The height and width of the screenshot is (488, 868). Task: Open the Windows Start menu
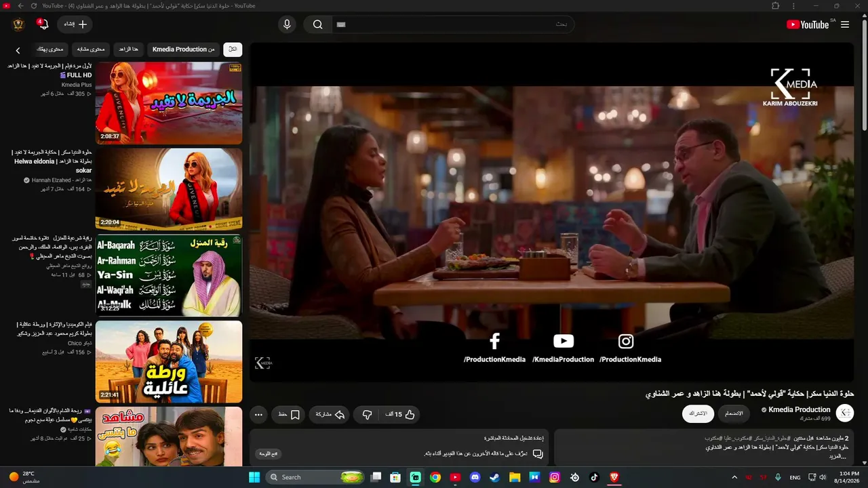point(254,477)
